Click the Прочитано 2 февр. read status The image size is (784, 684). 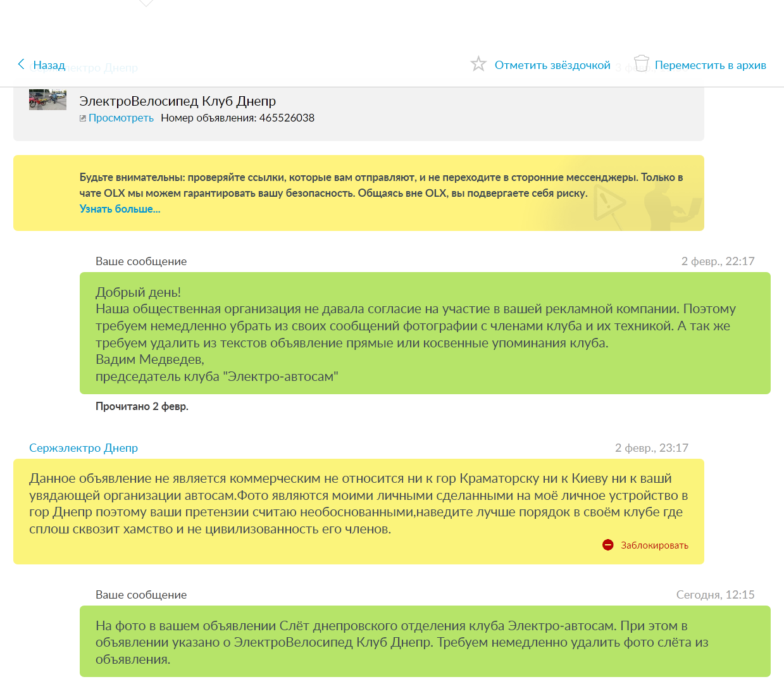click(142, 406)
